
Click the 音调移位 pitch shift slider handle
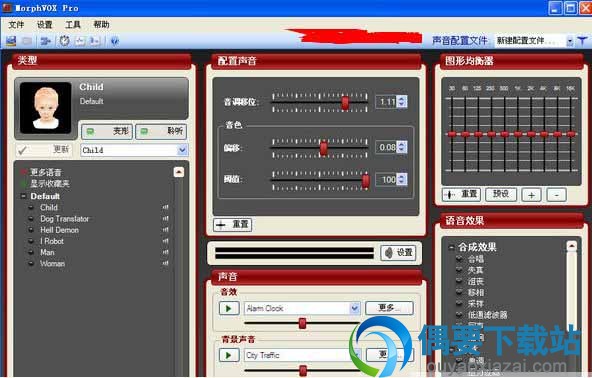345,102
